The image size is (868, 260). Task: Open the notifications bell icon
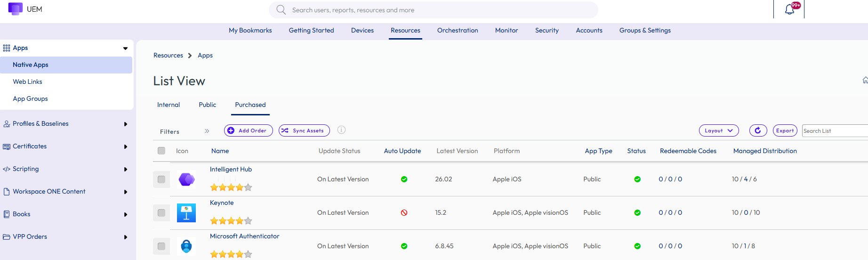[x=790, y=9]
